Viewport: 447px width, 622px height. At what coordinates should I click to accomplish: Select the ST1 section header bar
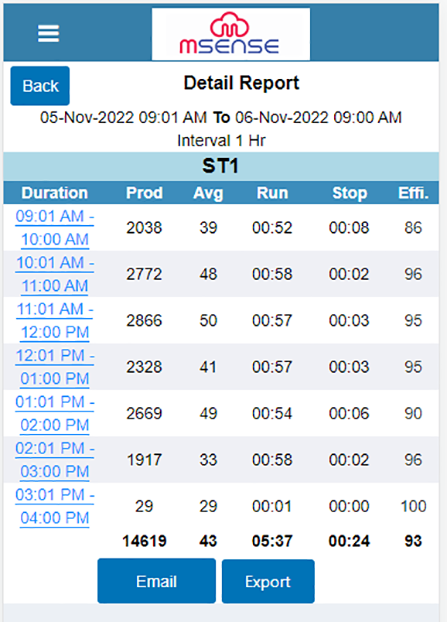[x=221, y=166]
